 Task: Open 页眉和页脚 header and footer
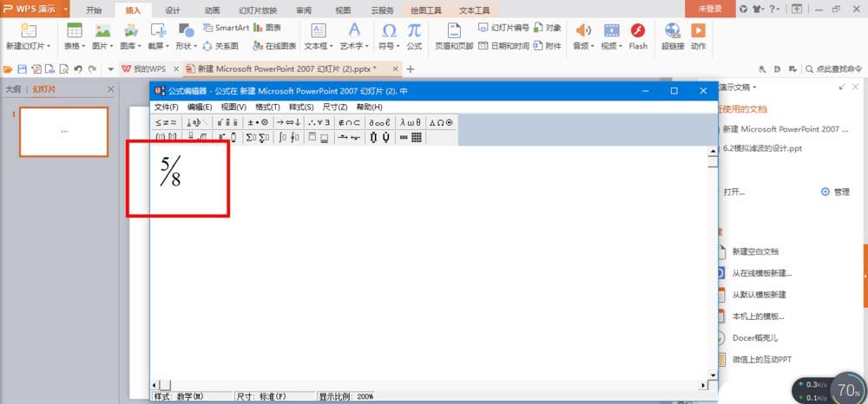(454, 36)
